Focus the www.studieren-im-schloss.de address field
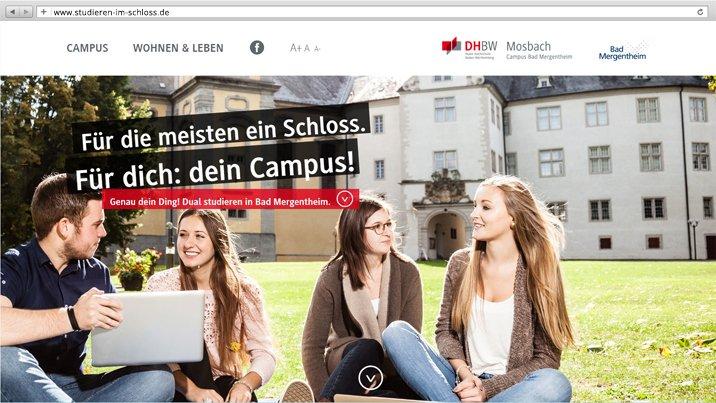The width and height of the screenshot is (716, 403). [x=370, y=12]
